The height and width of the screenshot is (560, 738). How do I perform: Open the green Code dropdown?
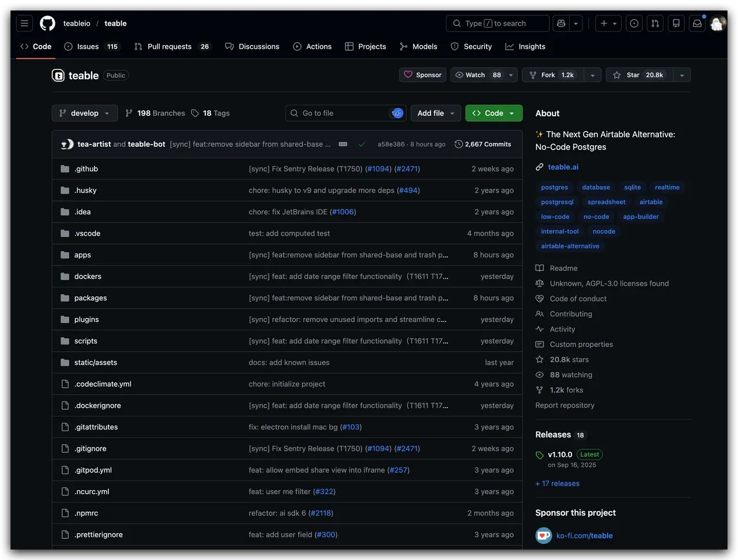pyautogui.click(x=494, y=113)
